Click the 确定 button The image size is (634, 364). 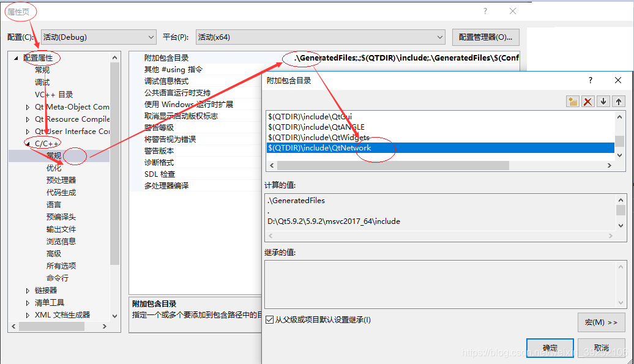click(550, 347)
